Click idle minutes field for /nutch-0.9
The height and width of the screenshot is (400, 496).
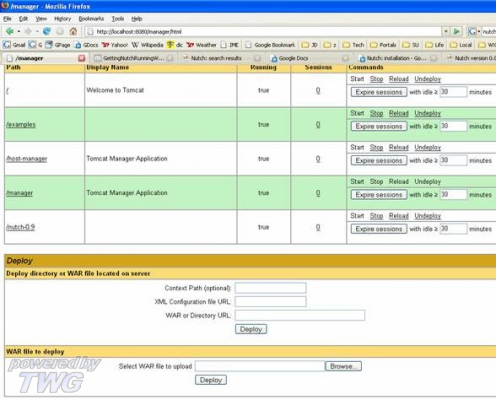453,229
